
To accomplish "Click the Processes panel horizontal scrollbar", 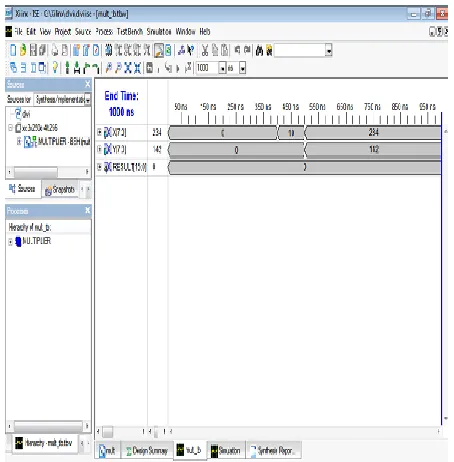I will point(48,426).
